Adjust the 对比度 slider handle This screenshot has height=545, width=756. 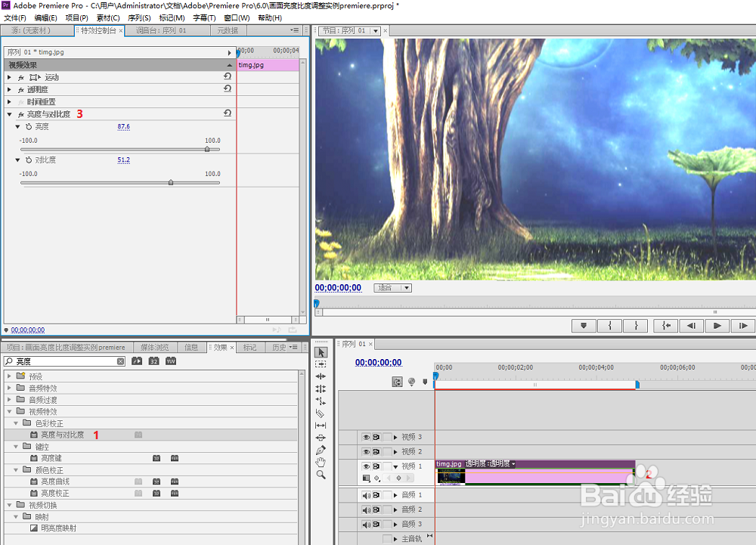pyautogui.click(x=171, y=183)
